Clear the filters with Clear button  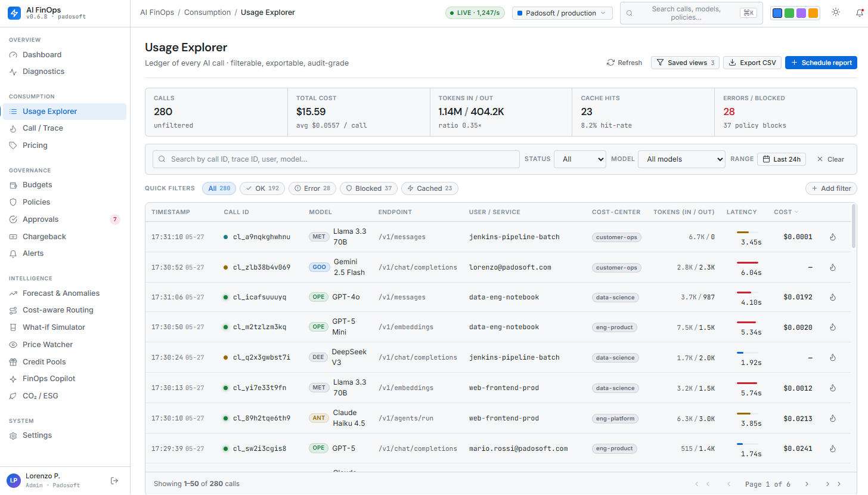tap(830, 159)
